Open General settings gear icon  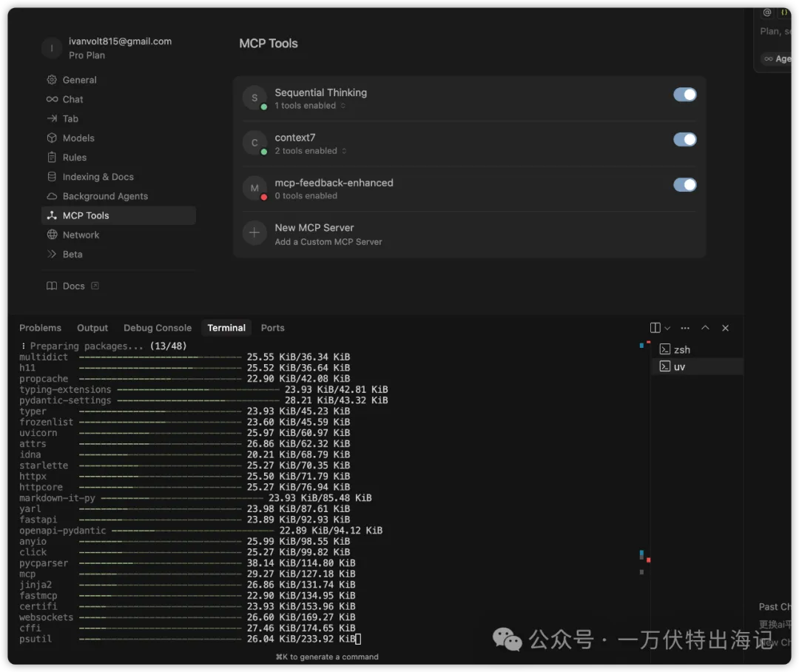click(x=52, y=79)
